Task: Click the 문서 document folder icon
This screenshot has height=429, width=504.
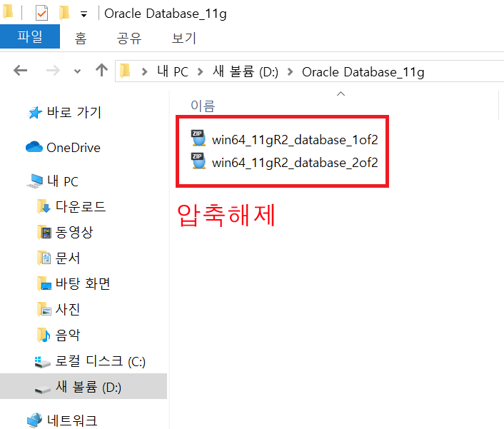Action: (x=44, y=258)
